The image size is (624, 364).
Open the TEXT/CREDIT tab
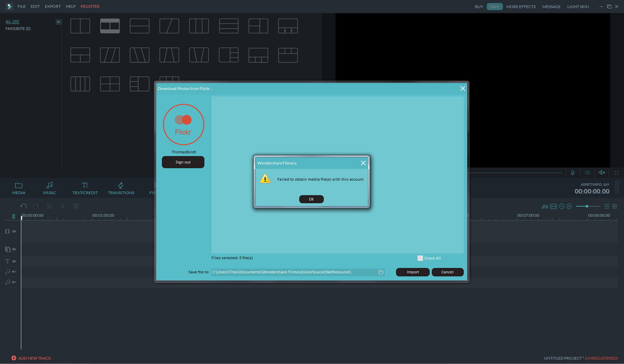point(85,188)
